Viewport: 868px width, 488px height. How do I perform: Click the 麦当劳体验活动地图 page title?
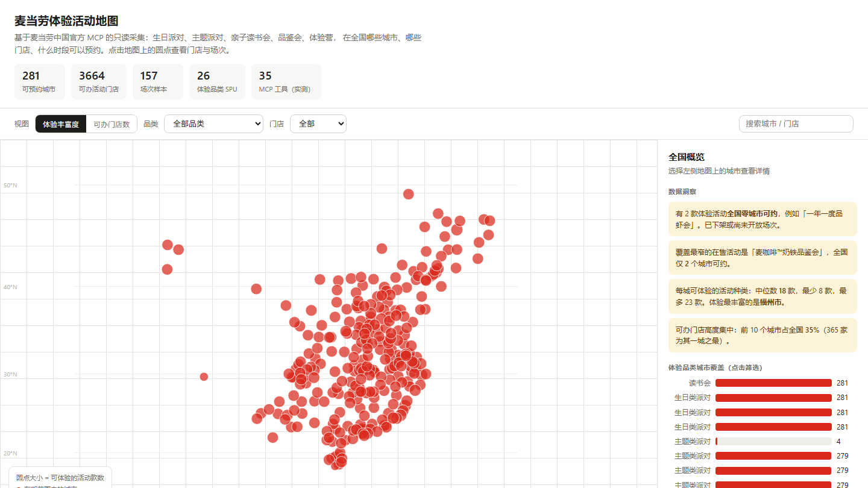(66, 21)
